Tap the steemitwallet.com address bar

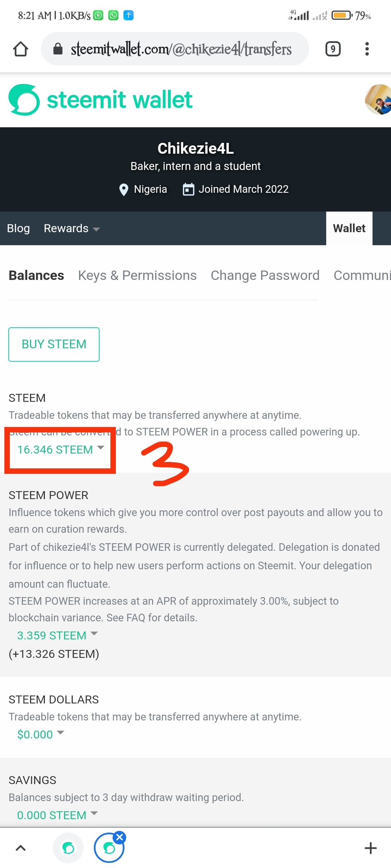click(181, 49)
